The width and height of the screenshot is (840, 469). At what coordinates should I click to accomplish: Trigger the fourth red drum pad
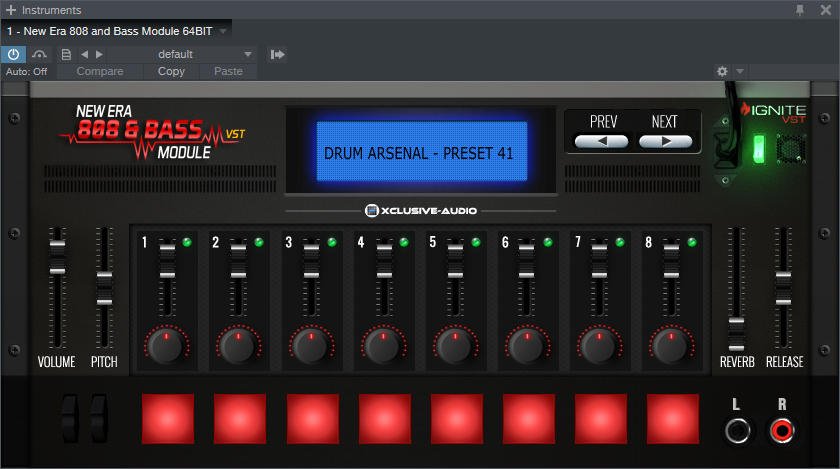pyautogui.click(x=385, y=419)
